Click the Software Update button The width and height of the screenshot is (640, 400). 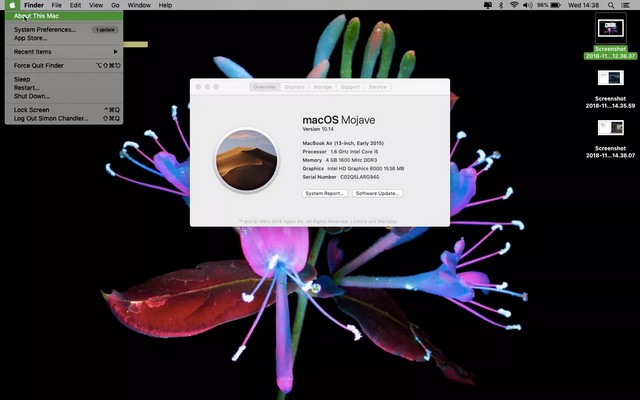378,193
